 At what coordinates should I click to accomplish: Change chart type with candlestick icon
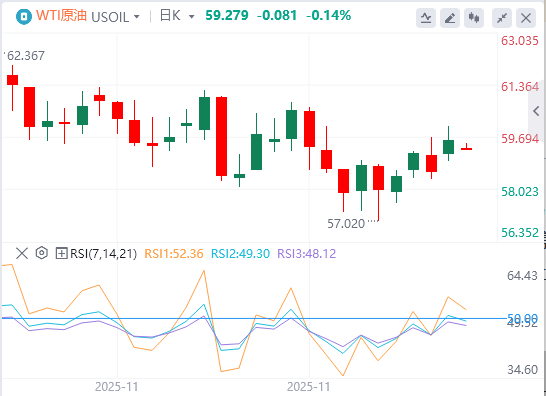pos(474,17)
